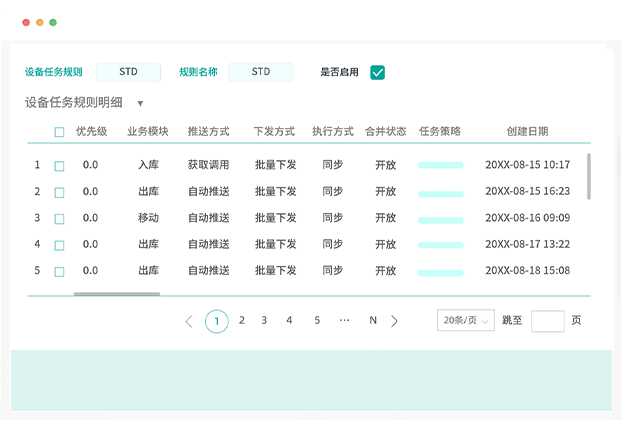
Task: Click the 自动推送 cell in row 2
Action: click(209, 192)
